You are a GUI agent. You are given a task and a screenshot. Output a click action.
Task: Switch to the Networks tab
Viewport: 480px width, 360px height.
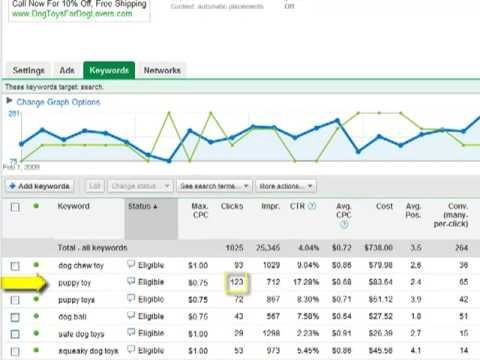162,70
